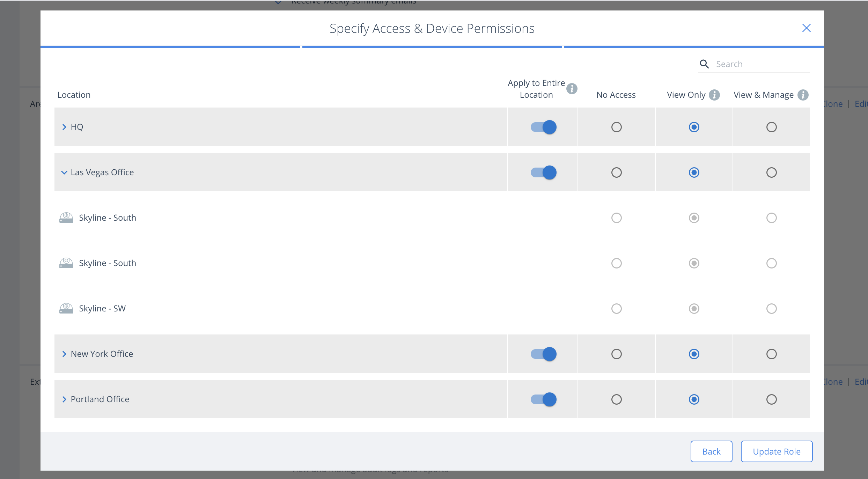The height and width of the screenshot is (479, 868).
Task: Toggle Apply to Entire Location for Portland Office
Action: tap(542, 399)
